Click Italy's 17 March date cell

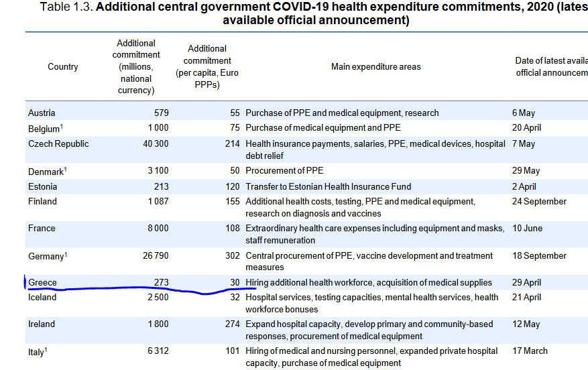(x=529, y=351)
